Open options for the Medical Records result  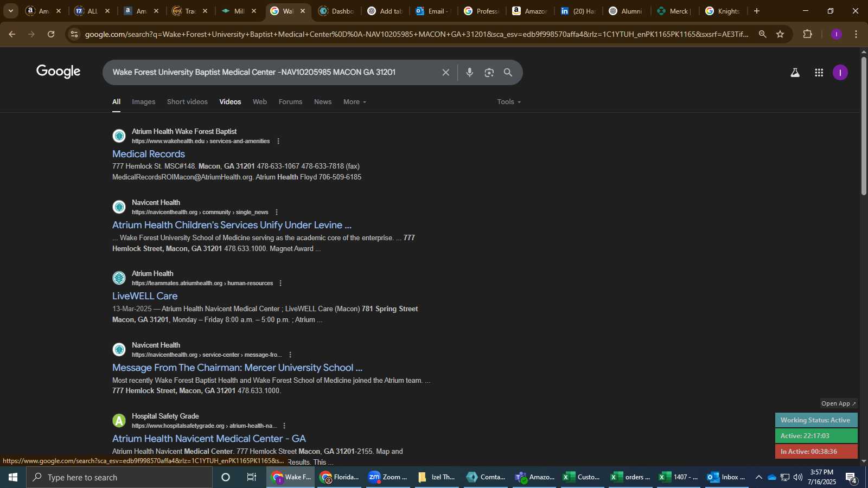point(278,141)
